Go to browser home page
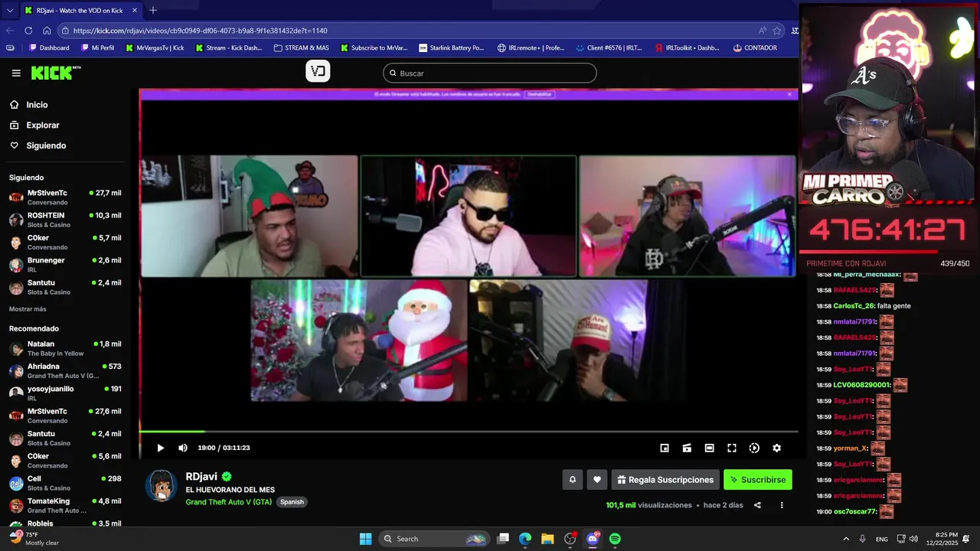 tap(47, 31)
